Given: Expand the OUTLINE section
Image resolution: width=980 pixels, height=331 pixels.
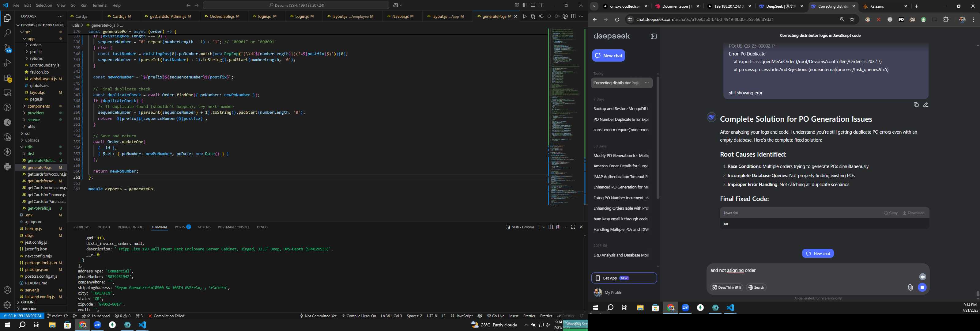Looking at the screenshot, I should (28, 302).
